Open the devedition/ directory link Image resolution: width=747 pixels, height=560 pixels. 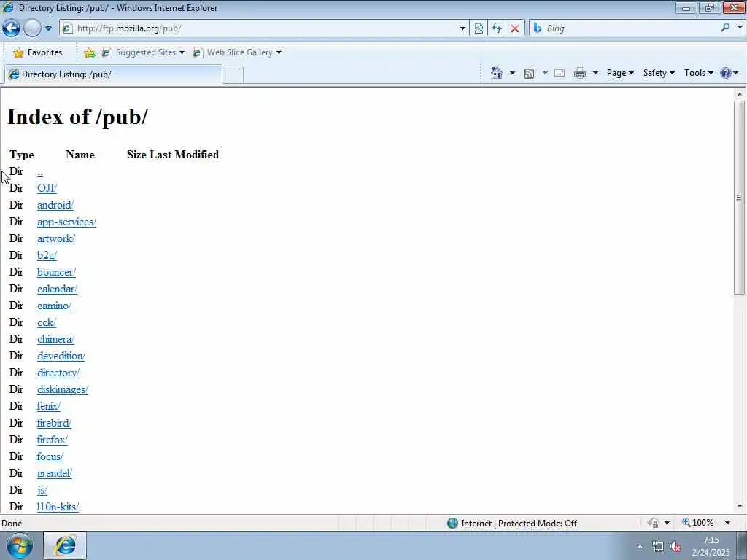(61, 356)
